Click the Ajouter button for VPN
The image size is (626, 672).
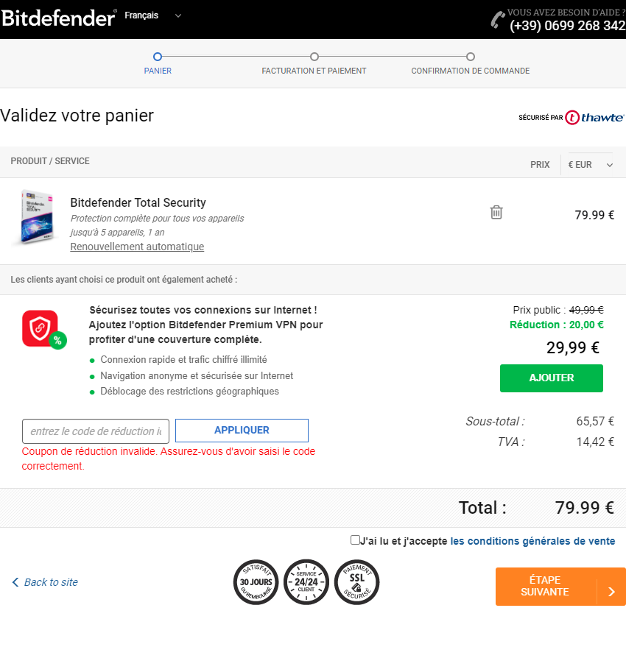pyautogui.click(x=551, y=378)
